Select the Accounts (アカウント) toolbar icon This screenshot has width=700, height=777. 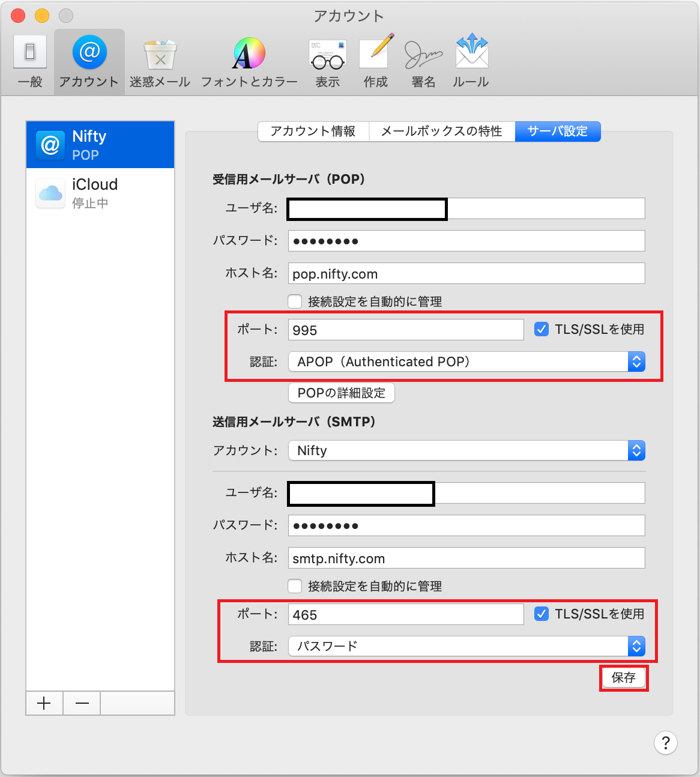point(89,62)
